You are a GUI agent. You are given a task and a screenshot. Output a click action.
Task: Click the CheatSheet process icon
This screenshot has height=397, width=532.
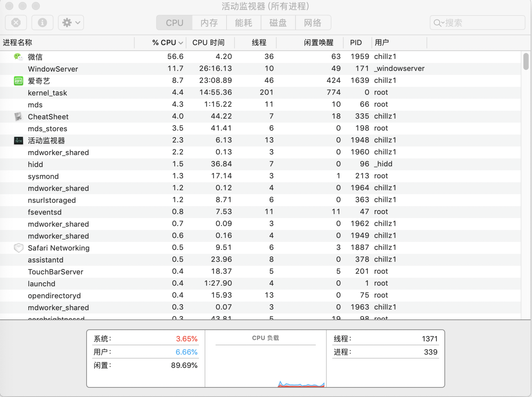(x=18, y=117)
